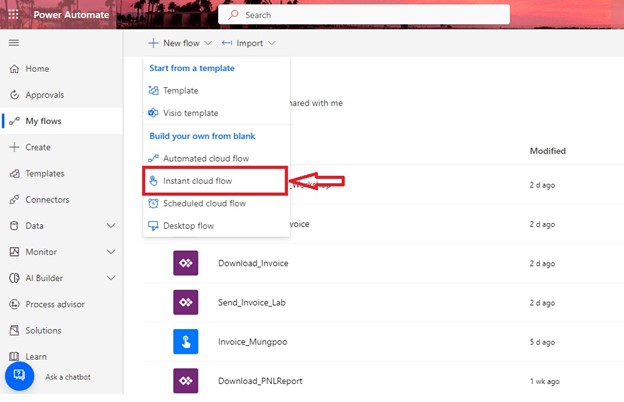Select the Download_Invoice flow icon
This screenshot has height=402, width=624.
187,263
